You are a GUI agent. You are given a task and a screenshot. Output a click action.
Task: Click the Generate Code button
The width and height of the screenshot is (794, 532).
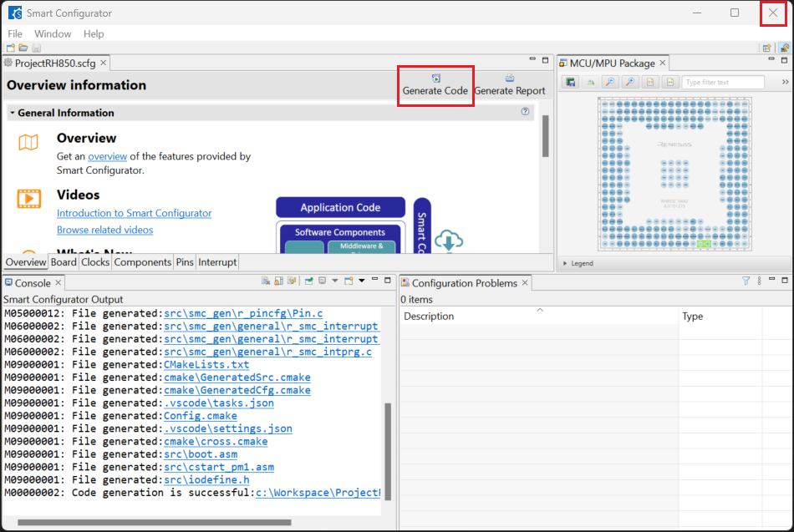(x=435, y=85)
